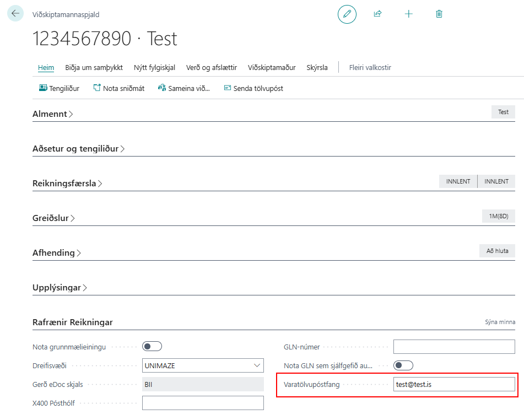The width and height of the screenshot is (524, 420).
Task: Click the Viðskiptamannaspjald page caption
Action: [66, 15]
